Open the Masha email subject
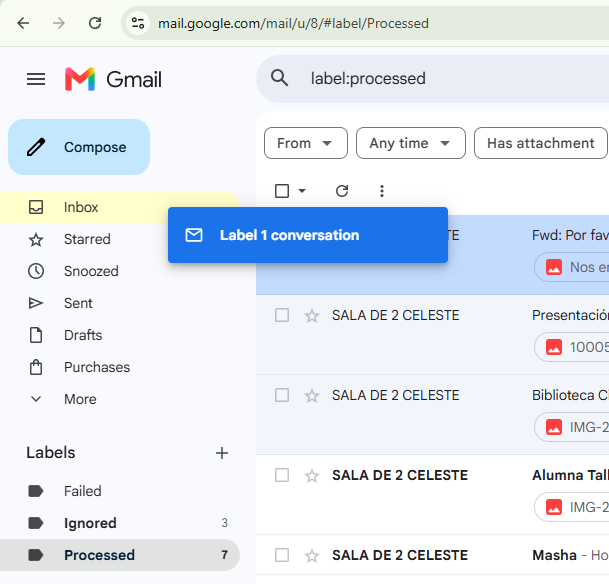 point(554,555)
